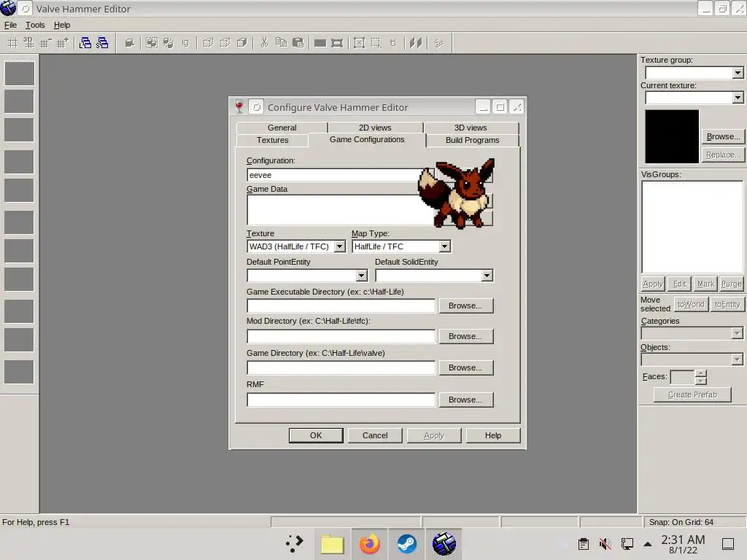Click the Carve tool icon
747x560 pixels.
129,43
